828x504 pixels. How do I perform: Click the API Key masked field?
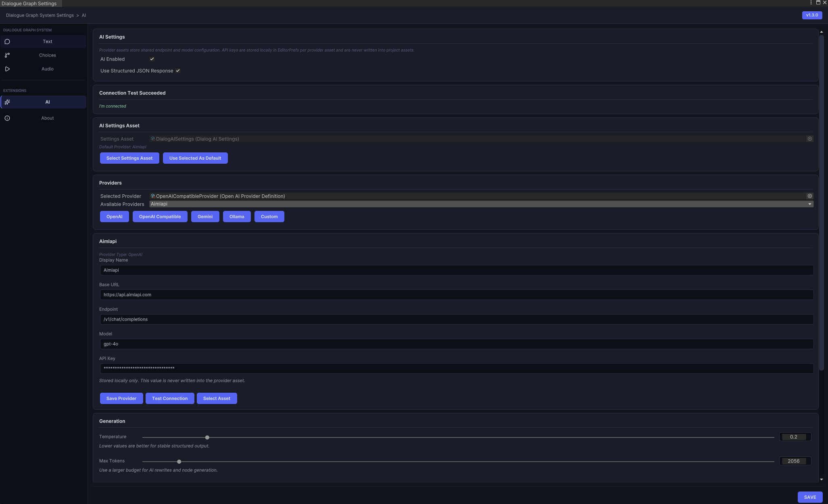457,368
